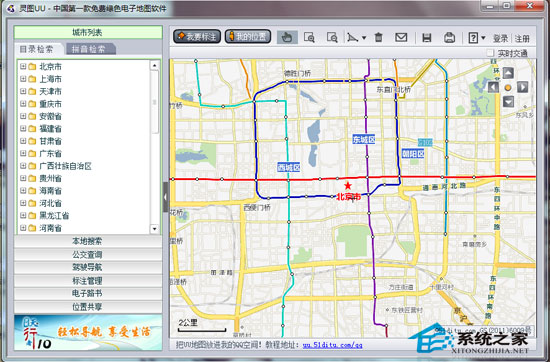Select the hand pan tool
Image resolution: width=550 pixels, height=362 pixels.
click(287, 37)
